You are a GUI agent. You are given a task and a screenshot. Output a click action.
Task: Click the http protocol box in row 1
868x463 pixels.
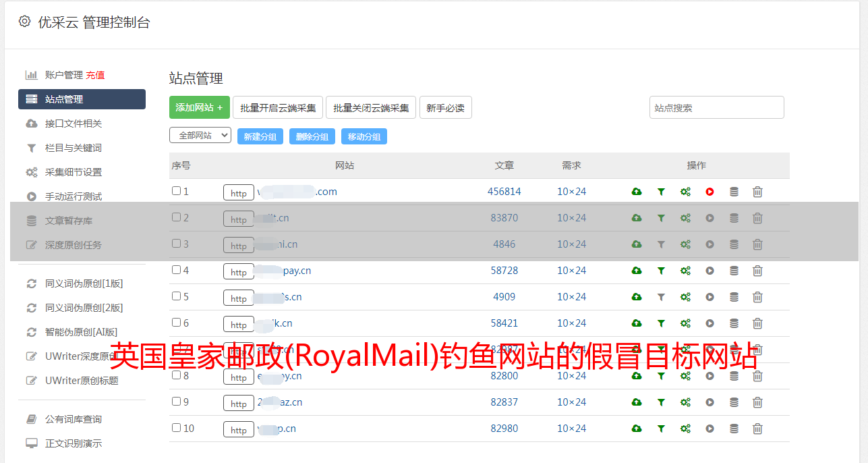(x=239, y=193)
